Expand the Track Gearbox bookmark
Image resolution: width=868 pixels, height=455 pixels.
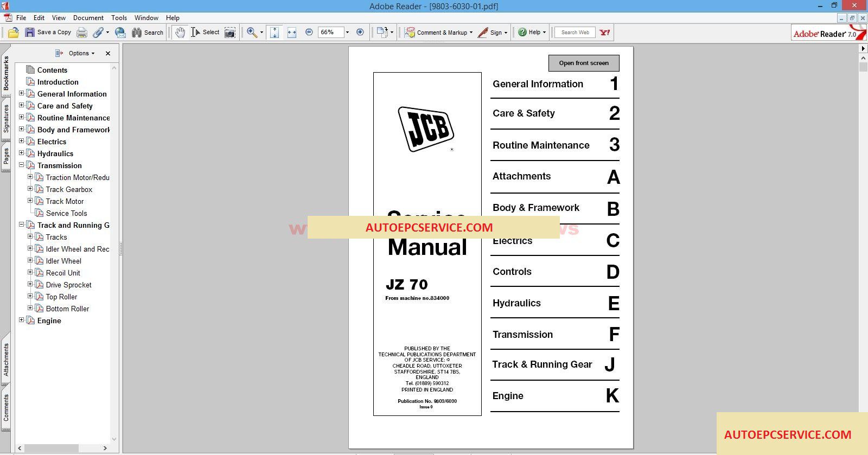[x=30, y=189]
